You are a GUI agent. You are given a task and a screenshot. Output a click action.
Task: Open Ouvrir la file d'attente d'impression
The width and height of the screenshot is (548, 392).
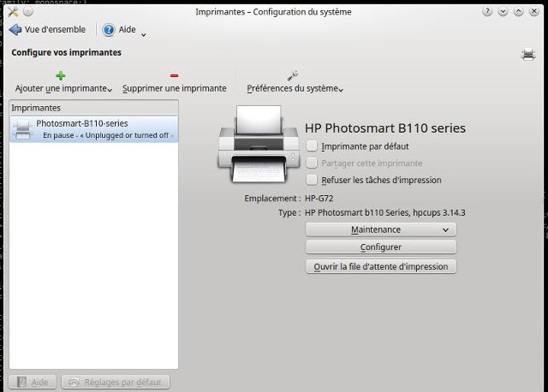(x=381, y=266)
